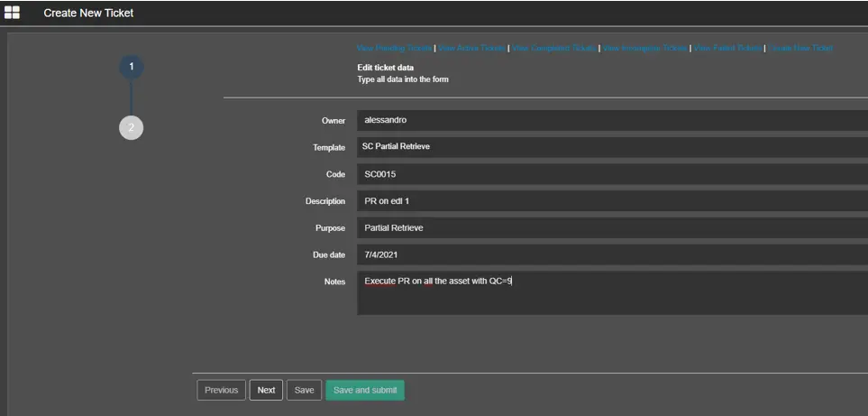Open the Template field SC Partial Retrieve

tap(611, 147)
